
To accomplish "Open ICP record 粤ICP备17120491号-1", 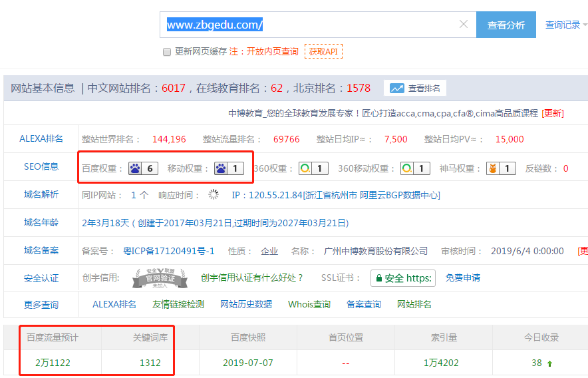I will [169, 251].
